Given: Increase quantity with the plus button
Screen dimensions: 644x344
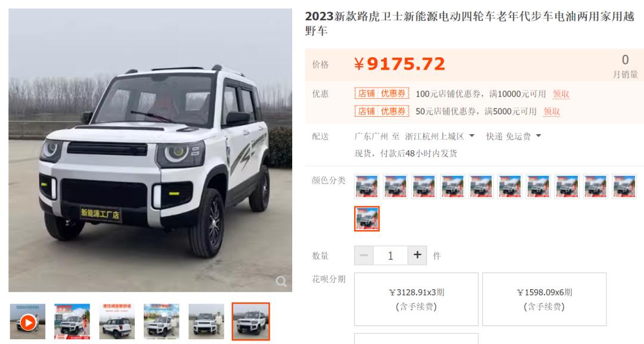Looking at the screenshot, I should pyautogui.click(x=417, y=255).
